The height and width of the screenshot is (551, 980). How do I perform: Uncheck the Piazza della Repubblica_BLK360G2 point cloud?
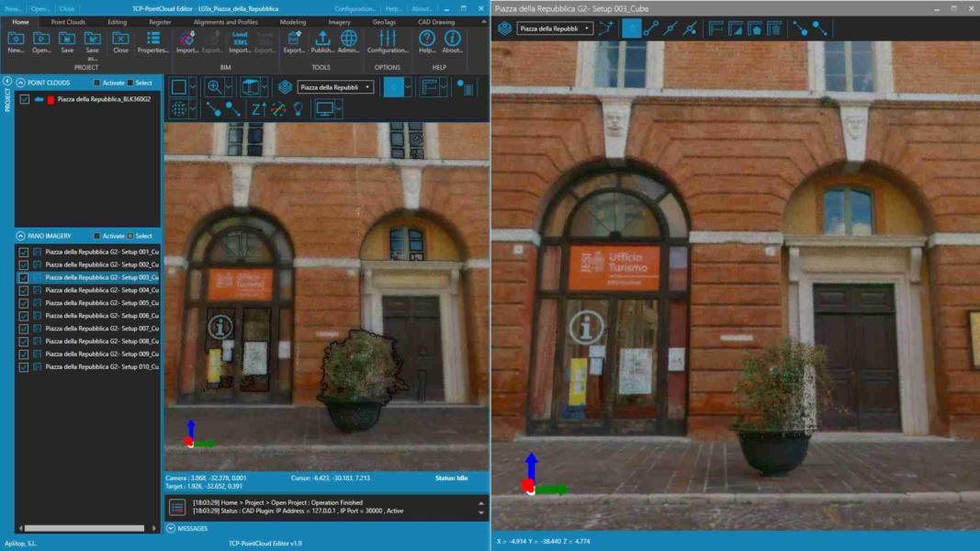(25, 99)
